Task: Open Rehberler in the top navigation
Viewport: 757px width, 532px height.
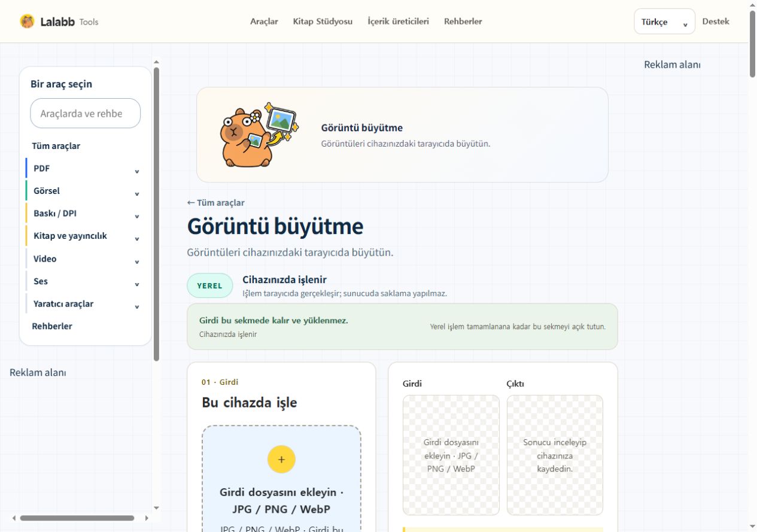Action: [463, 22]
